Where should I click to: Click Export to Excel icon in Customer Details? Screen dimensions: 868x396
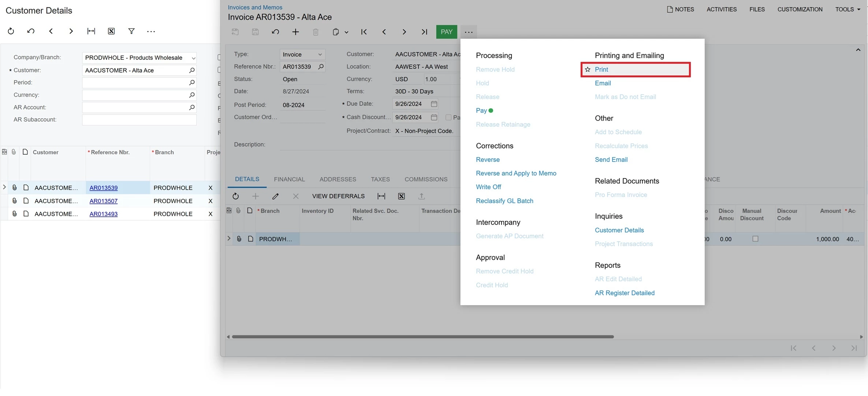[111, 31]
